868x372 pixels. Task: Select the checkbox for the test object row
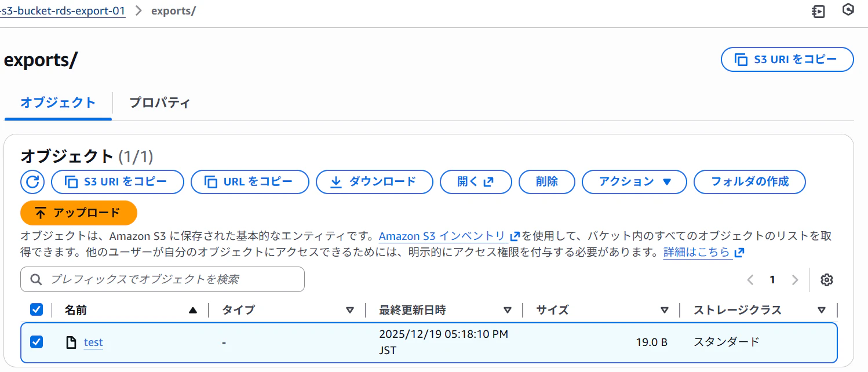[37, 342]
